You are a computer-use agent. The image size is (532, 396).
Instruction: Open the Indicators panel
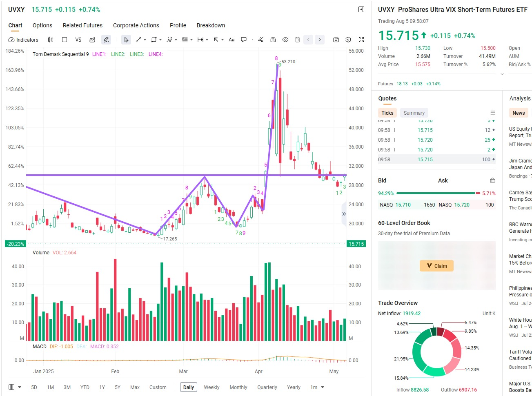pyautogui.click(x=23, y=40)
